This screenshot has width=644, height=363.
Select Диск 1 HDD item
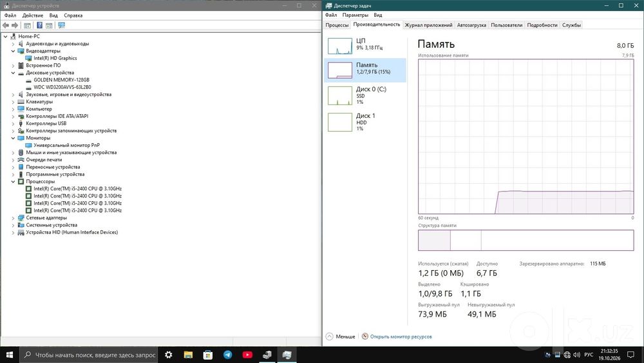pyautogui.click(x=365, y=122)
